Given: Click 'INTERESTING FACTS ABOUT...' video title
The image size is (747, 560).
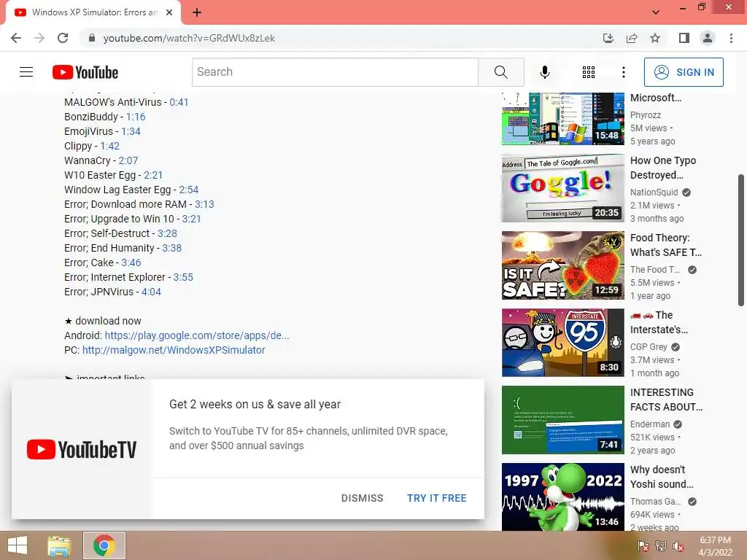Looking at the screenshot, I should tap(666, 400).
